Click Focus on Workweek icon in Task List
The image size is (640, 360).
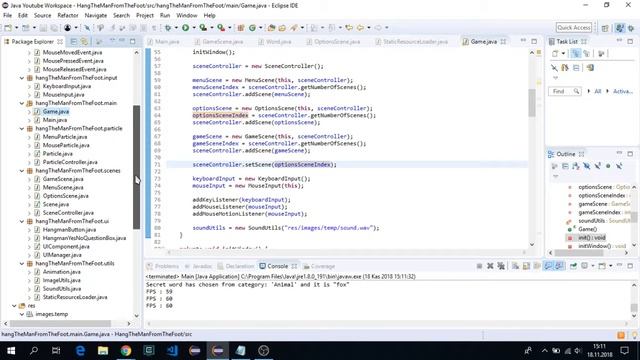601,53
